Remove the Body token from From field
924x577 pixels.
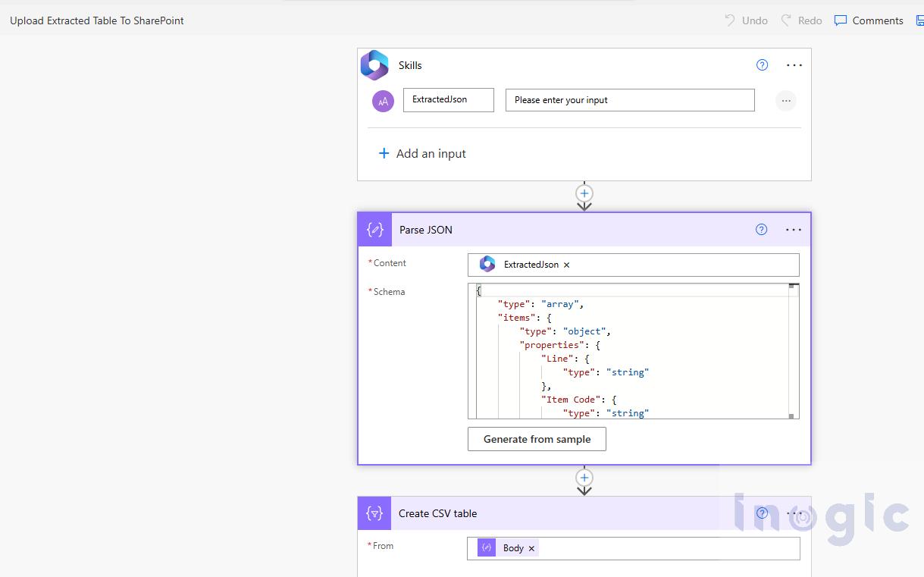[x=531, y=548]
